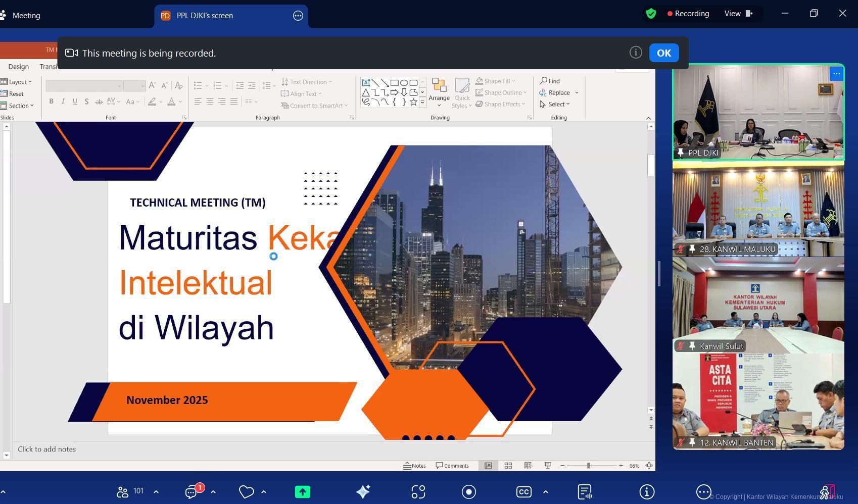Open the meeting notes icon in toolbar

pos(585,492)
